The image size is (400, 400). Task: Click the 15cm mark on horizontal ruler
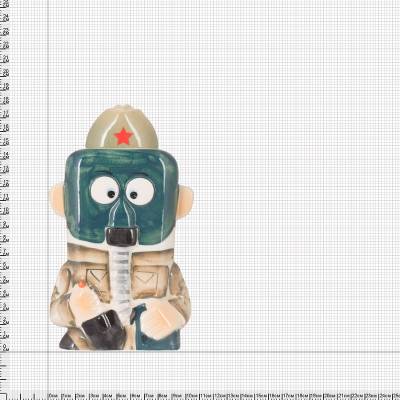tap(261, 395)
